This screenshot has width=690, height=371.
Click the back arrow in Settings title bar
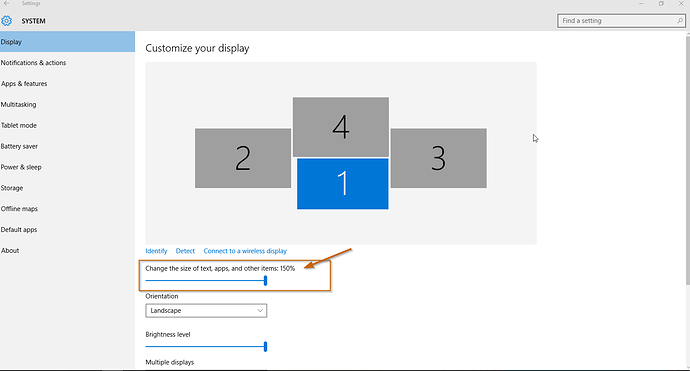click(x=6, y=4)
